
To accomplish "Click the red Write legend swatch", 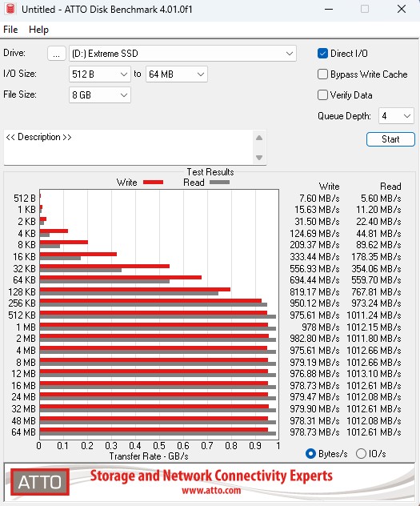I will pyautogui.click(x=153, y=183).
